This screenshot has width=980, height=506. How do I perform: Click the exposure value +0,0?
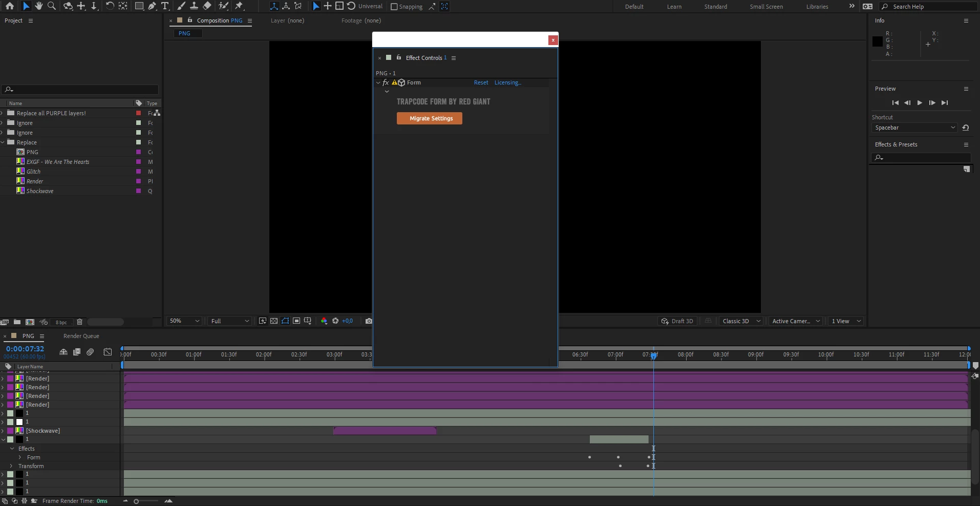tap(347, 321)
